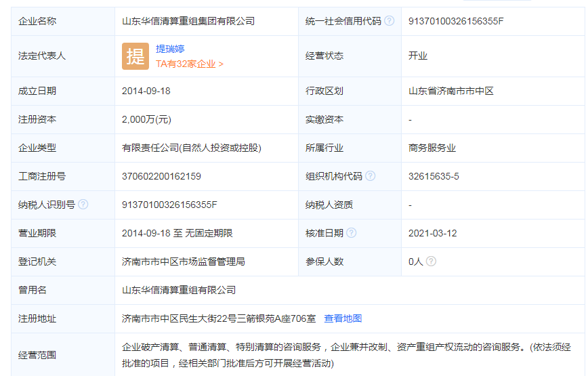Image resolution: width=588 pixels, height=376 pixels.
Task: Open the help icon beside 核准日期
Action: (x=352, y=233)
